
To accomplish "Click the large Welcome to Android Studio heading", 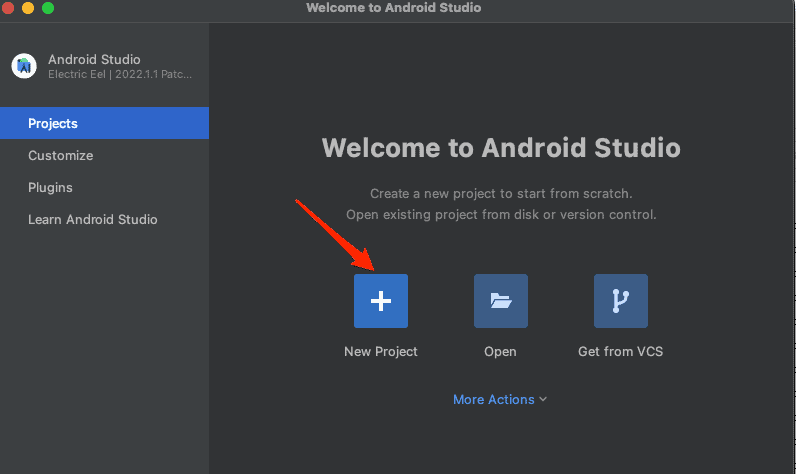I will tap(501, 148).
